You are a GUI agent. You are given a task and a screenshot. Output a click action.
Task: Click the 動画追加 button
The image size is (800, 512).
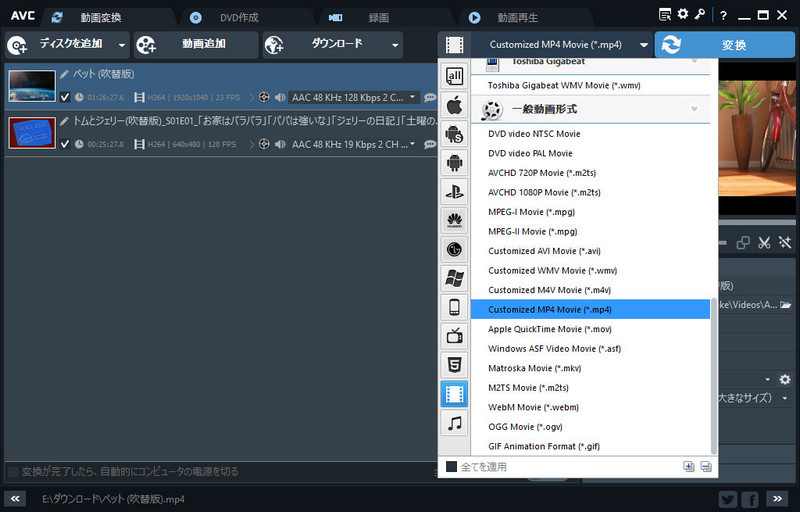tap(196, 45)
